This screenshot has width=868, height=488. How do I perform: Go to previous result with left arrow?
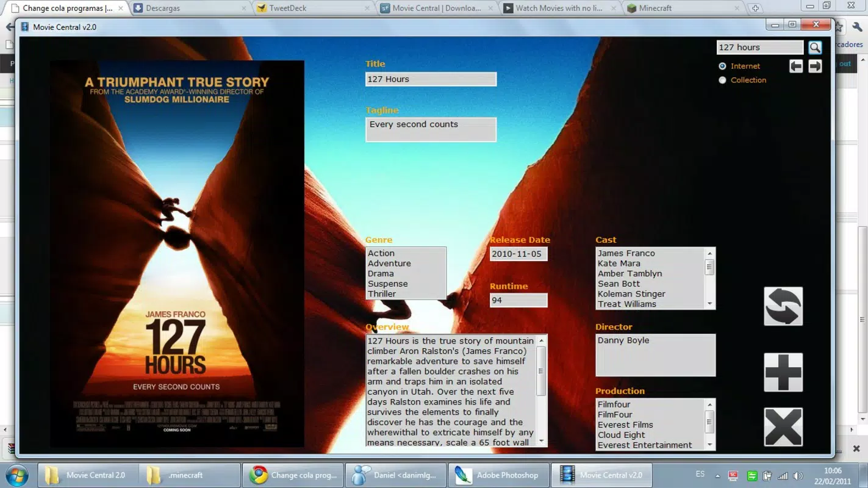pyautogui.click(x=796, y=66)
